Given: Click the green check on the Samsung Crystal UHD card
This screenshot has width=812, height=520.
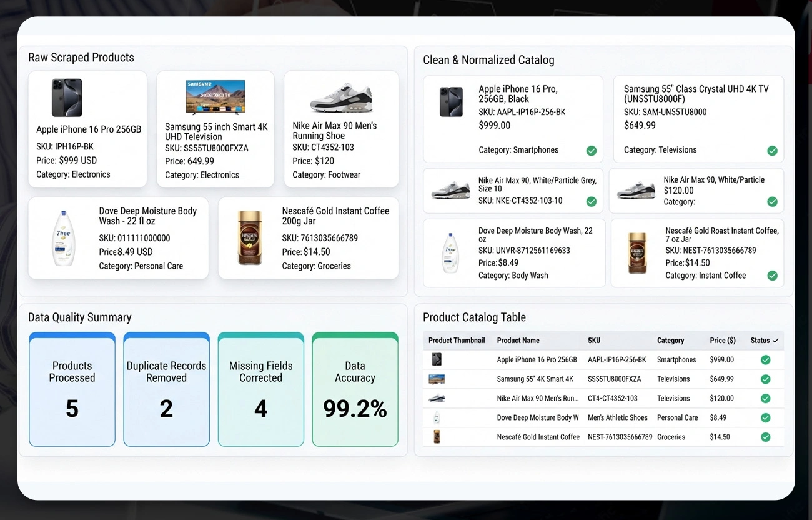Looking at the screenshot, I should pyautogui.click(x=772, y=151).
